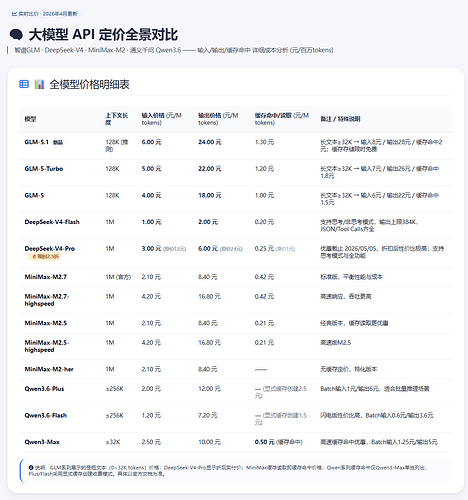The width and height of the screenshot is (468, 500).
Task: Select the GLM-5.1 model name
Action: pyautogui.click(x=37, y=142)
